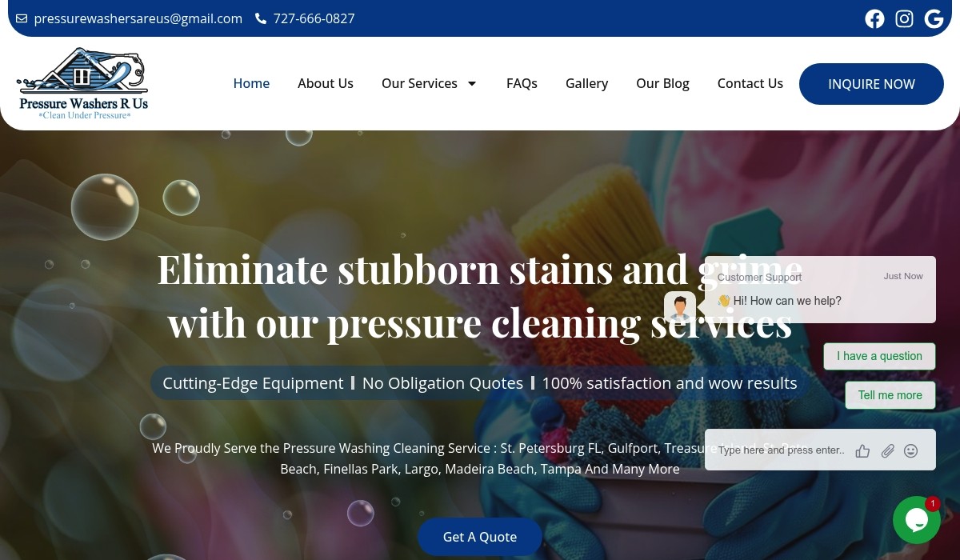Expand the Our Services dropdown arrow

tap(472, 83)
